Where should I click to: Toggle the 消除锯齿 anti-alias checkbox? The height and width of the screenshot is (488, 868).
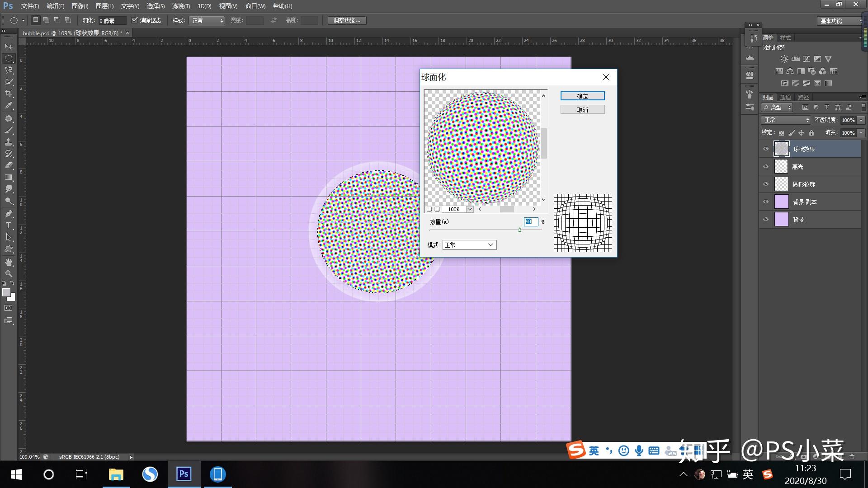pyautogui.click(x=134, y=20)
